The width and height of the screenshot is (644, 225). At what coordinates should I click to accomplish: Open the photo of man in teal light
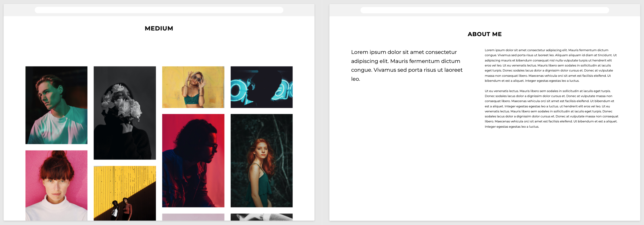(56, 105)
